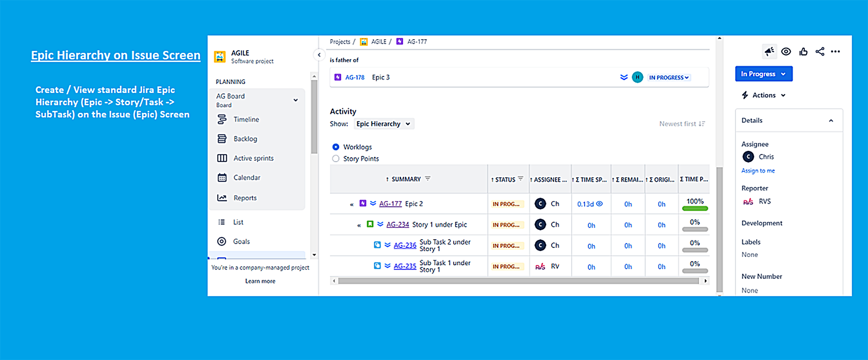Open issue AG-177 link in table

(390, 204)
